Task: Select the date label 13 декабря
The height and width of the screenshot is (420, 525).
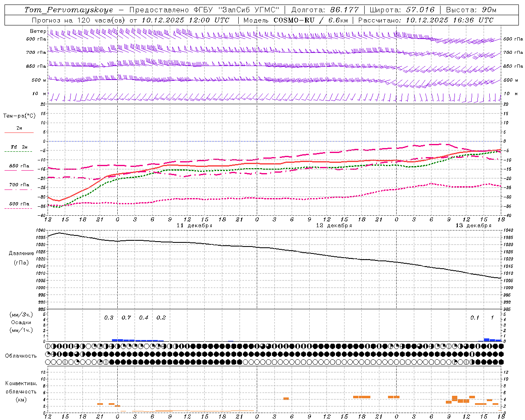Action: (473, 226)
